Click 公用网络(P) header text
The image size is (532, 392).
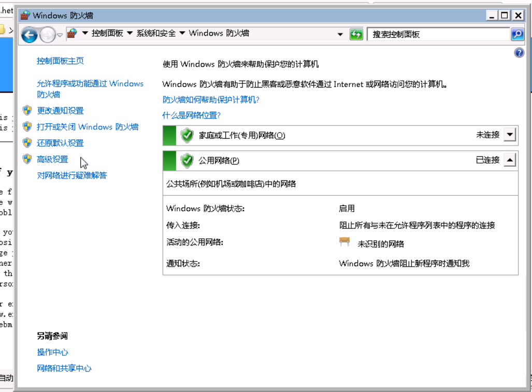pos(219,161)
